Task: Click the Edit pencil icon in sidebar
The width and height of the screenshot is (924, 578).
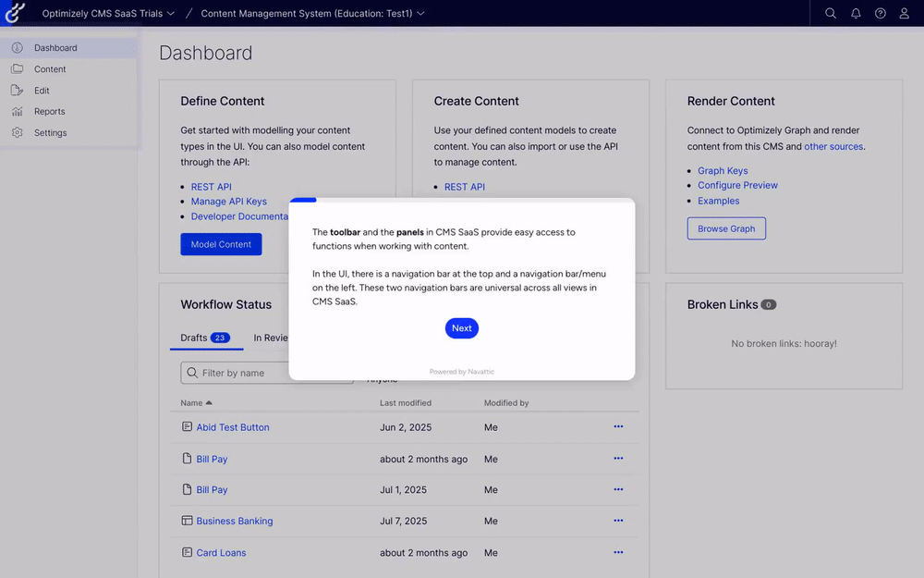Action: pyautogui.click(x=17, y=91)
